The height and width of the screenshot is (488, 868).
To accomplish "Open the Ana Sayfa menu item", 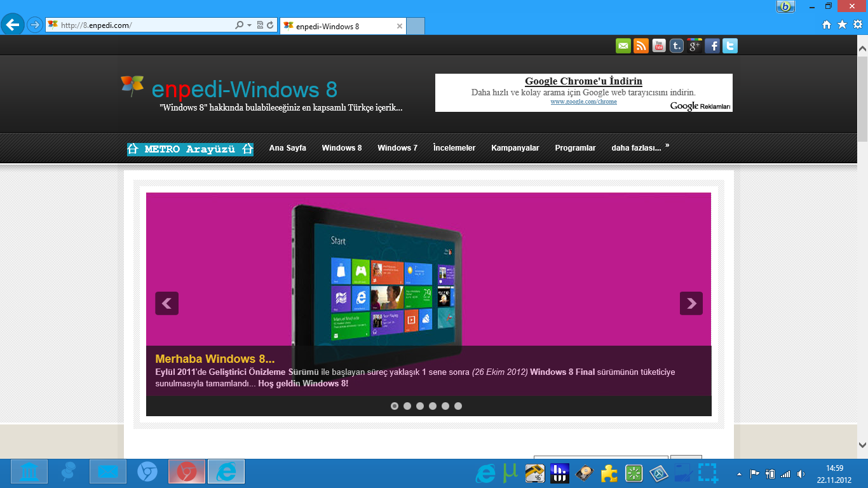I will click(287, 148).
